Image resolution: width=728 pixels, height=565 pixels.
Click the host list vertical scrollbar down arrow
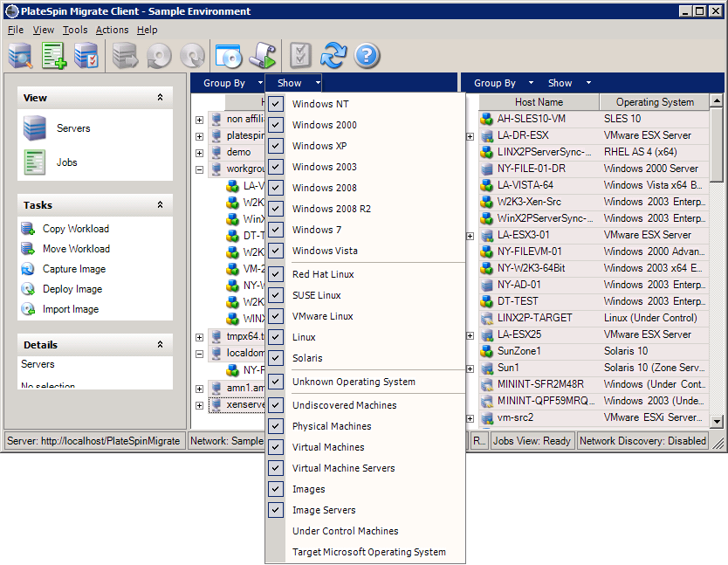point(718,422)
